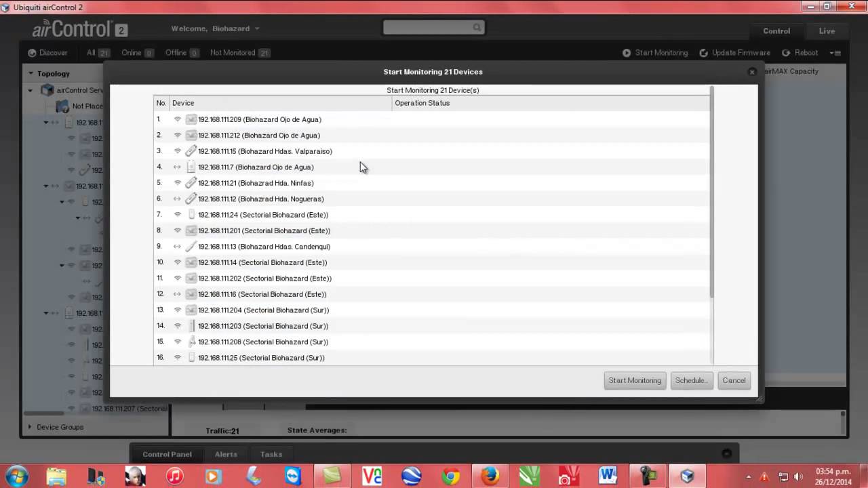
Task: Open the Welcome, Biohazard user dropdown
Action: 216,28
